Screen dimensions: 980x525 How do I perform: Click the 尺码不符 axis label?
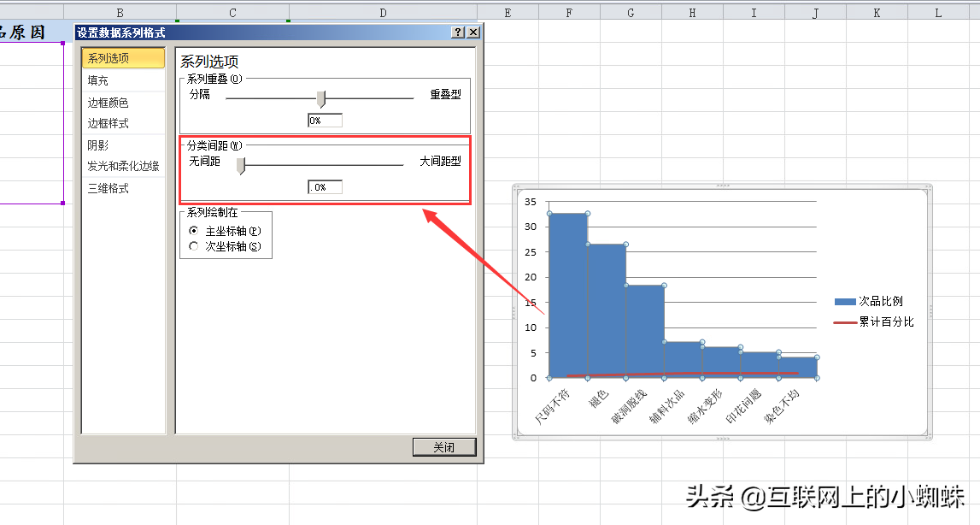pyautogui.click(x=553, y=406)
